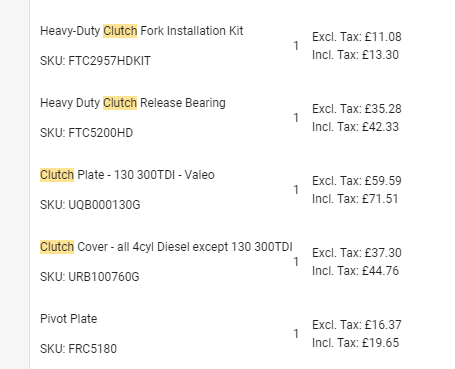Select SKU URB100760G text
The width and height of the screenshot is (455, 369).
click(x=90, y=277)
